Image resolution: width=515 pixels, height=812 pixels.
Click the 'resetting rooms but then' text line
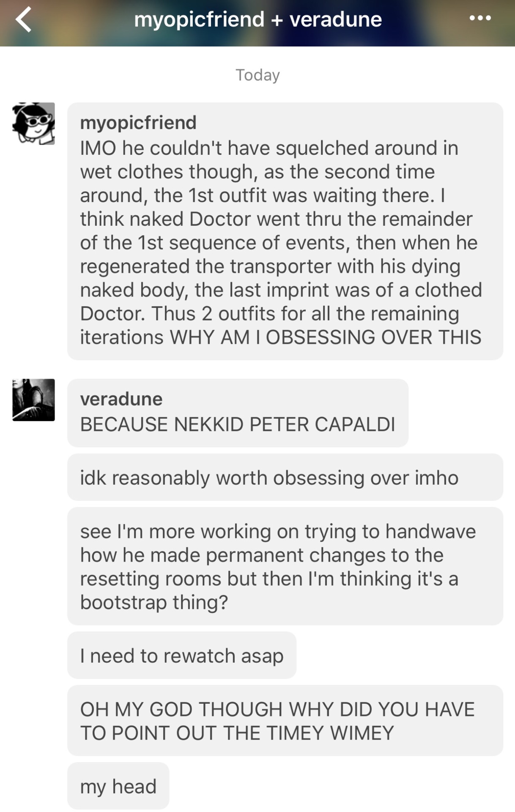[269, 579]
